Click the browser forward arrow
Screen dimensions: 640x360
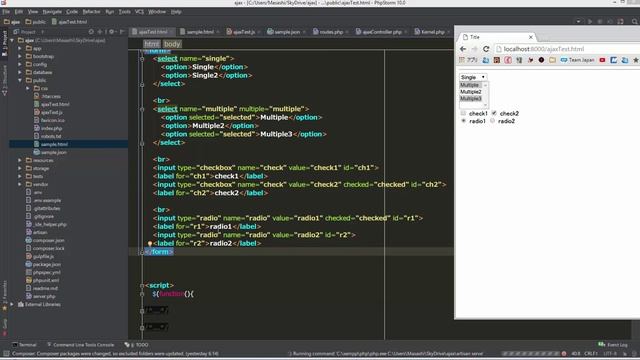point(474,49)
